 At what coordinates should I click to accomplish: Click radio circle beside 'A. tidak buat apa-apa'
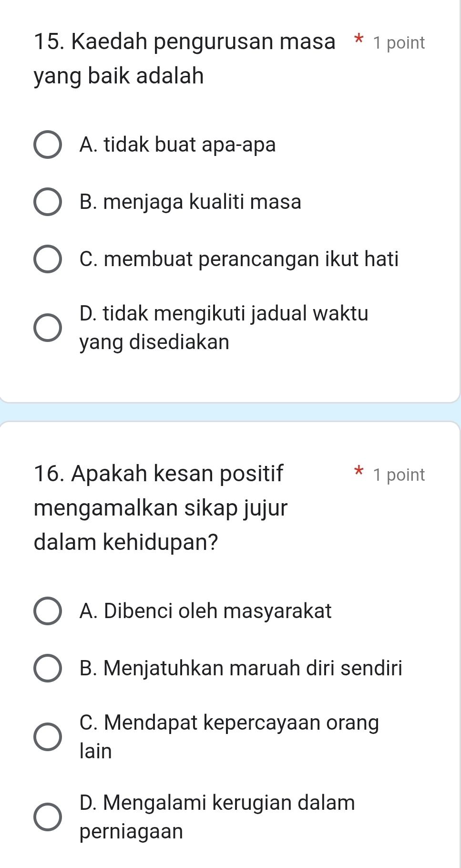click(48, 145)
